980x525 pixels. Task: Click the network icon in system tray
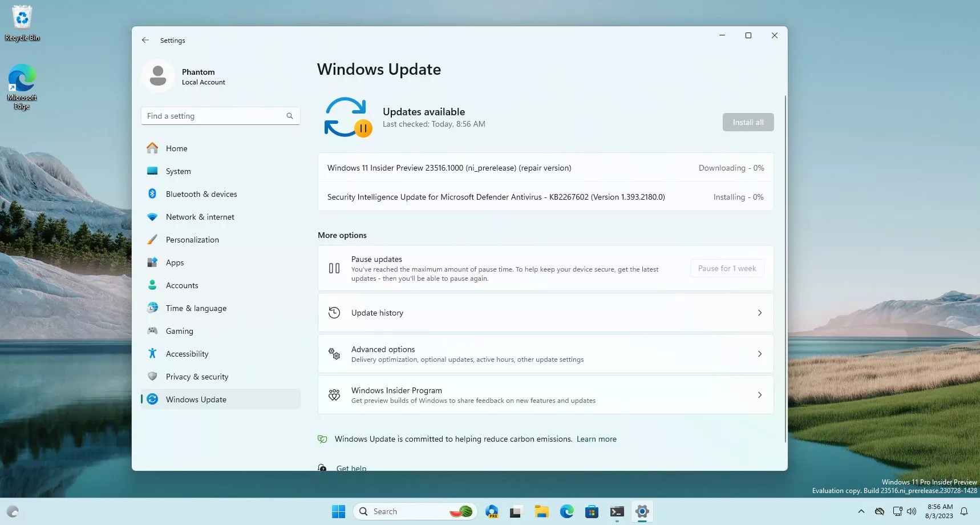(x=897, y=511)
